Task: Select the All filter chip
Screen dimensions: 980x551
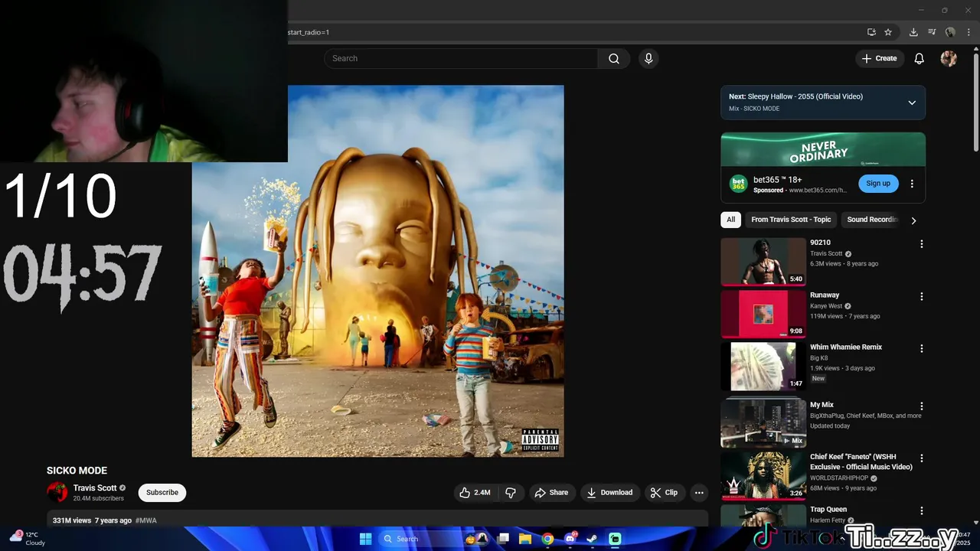Action: [x=731, y=220]
